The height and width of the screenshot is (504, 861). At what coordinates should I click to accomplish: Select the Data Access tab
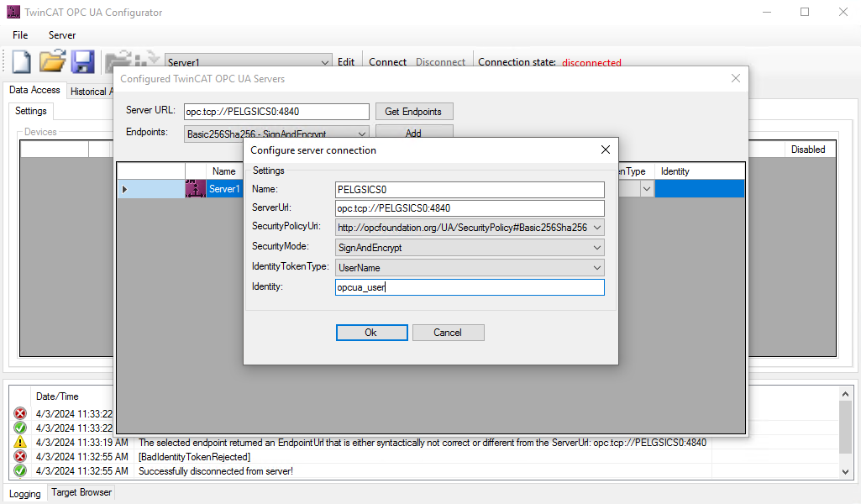coord(34,90)
